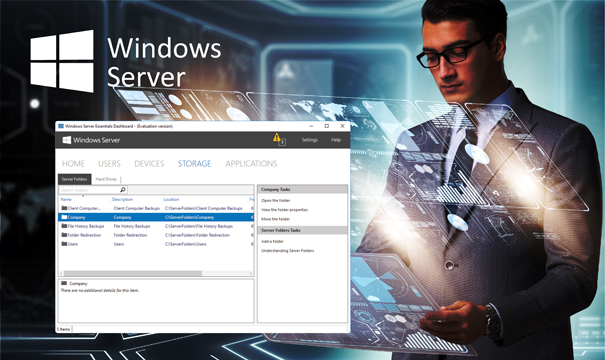Click the Move the folder task
605x360 pixels.
[x=275, y=219]
